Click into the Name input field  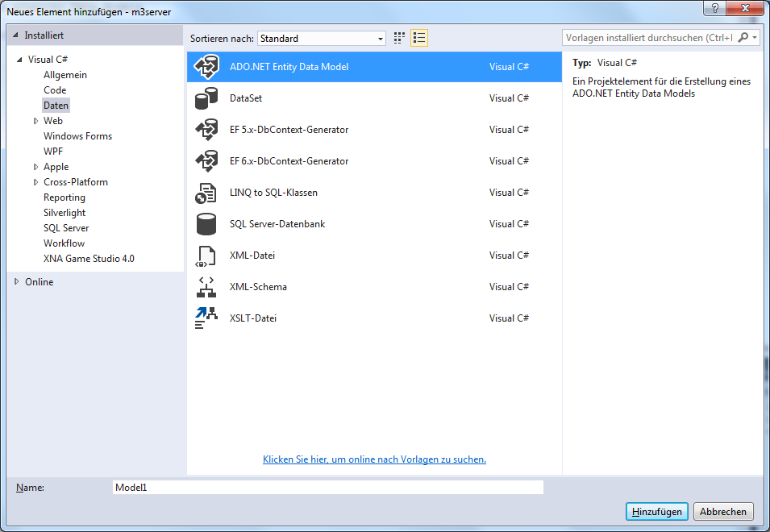coord(327,488)
